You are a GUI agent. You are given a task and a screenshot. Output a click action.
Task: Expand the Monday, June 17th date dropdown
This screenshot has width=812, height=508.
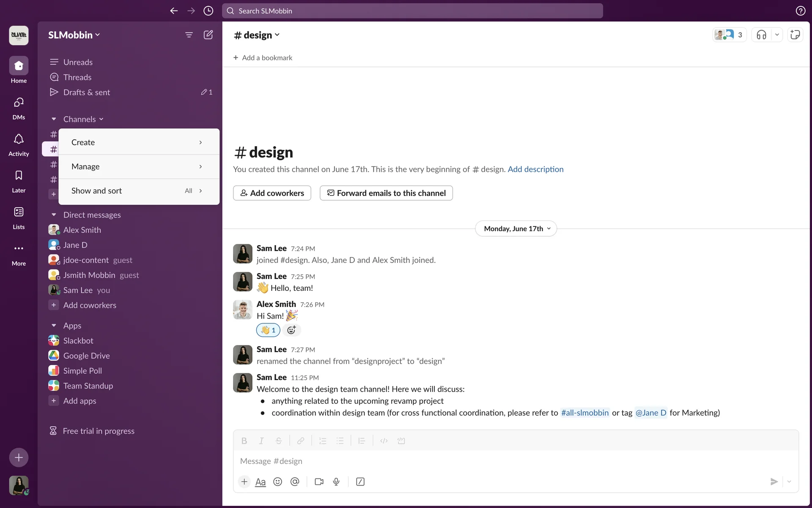(x=516, y=229)
